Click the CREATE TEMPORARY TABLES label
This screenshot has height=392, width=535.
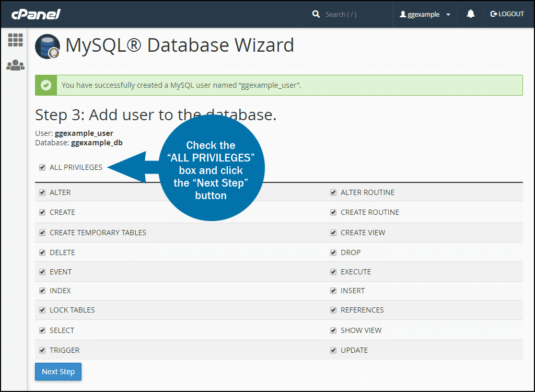pyautogui.click(x=98, y=233)
